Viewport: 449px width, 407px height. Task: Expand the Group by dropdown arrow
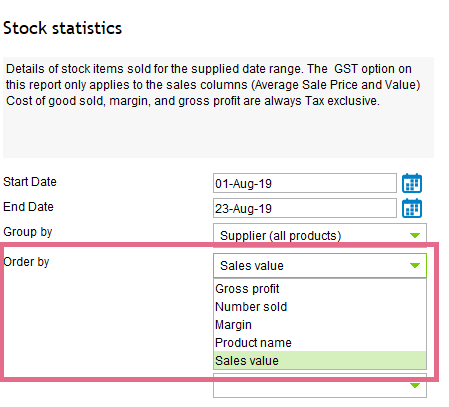click(x=415, y=235)
